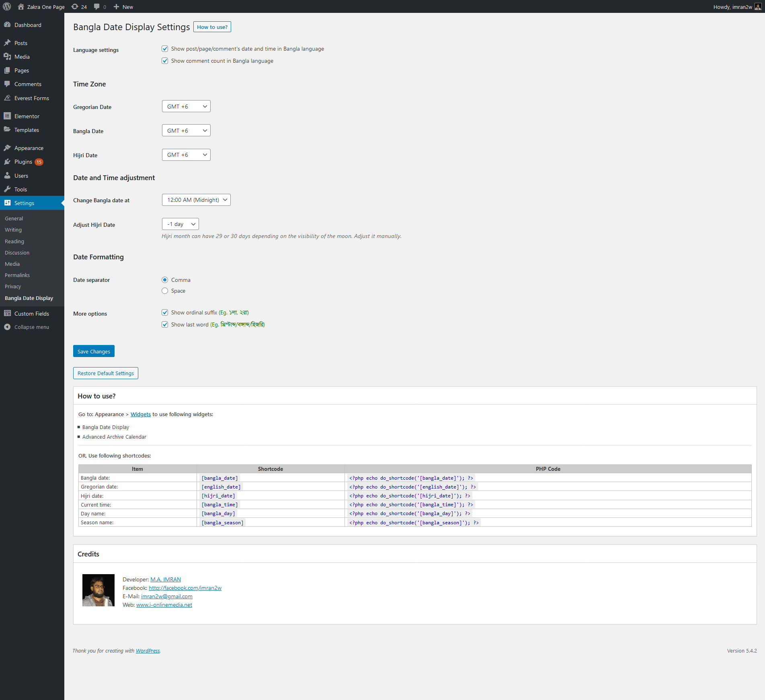Open General settings submenu
Screen dimensions: 765x700
click(x=14, y=218)
